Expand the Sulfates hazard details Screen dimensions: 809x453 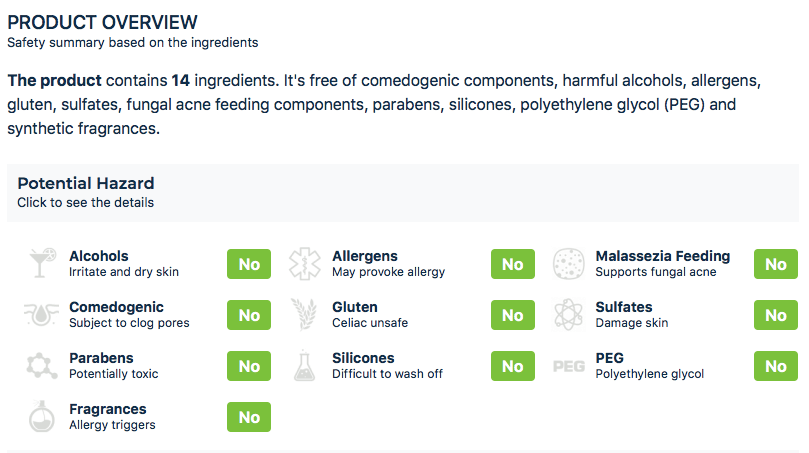pyautogui.click(x=623, y=307)
